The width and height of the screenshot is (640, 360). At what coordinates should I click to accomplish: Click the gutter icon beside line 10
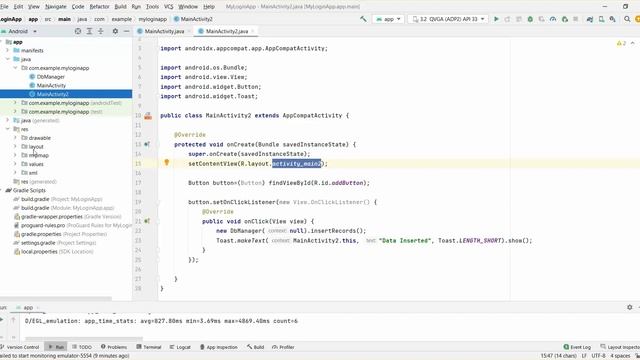click(148, 116)
